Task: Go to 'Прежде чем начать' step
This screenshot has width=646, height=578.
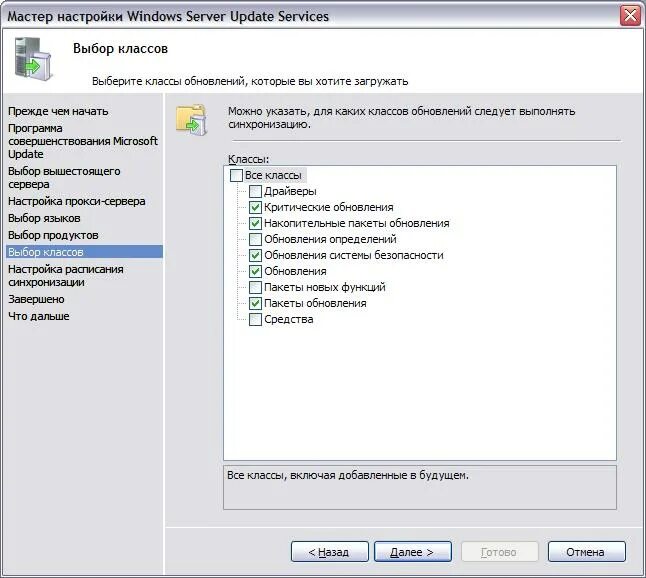Action: point(58,111)
